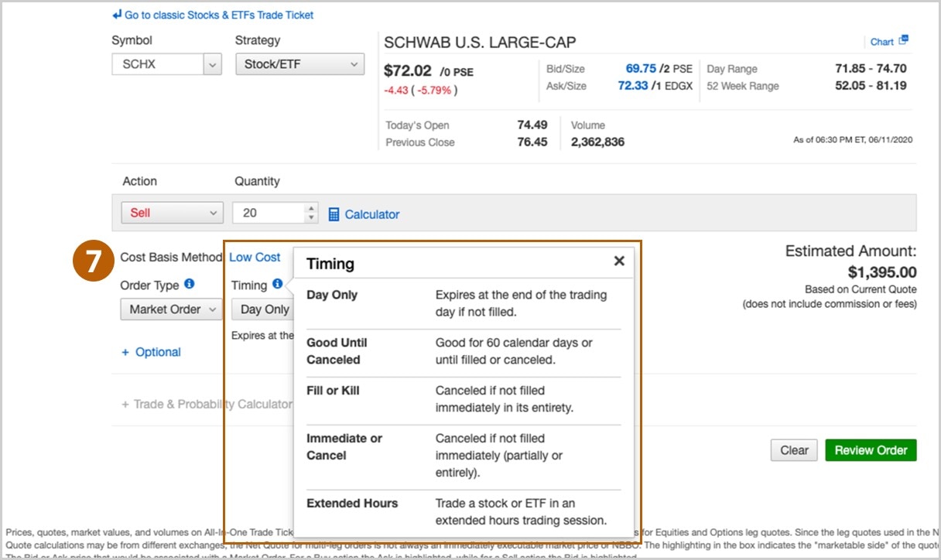Click the last price $72.02
941x560 pixels.
point(409,70)
